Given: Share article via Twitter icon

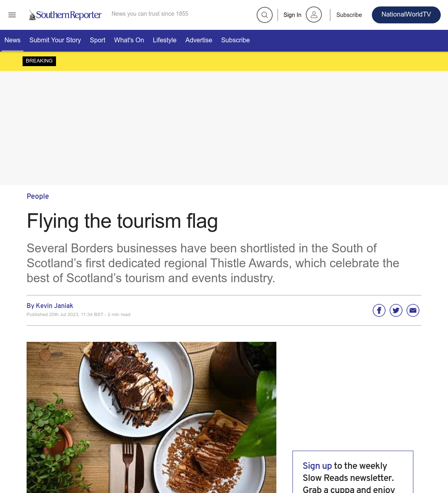Looking at the screenshot, I should tap(396, 310).
